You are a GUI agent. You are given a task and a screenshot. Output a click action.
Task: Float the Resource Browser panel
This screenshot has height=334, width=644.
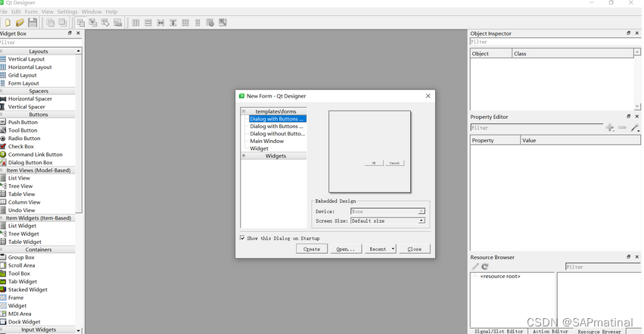(628, 257)
